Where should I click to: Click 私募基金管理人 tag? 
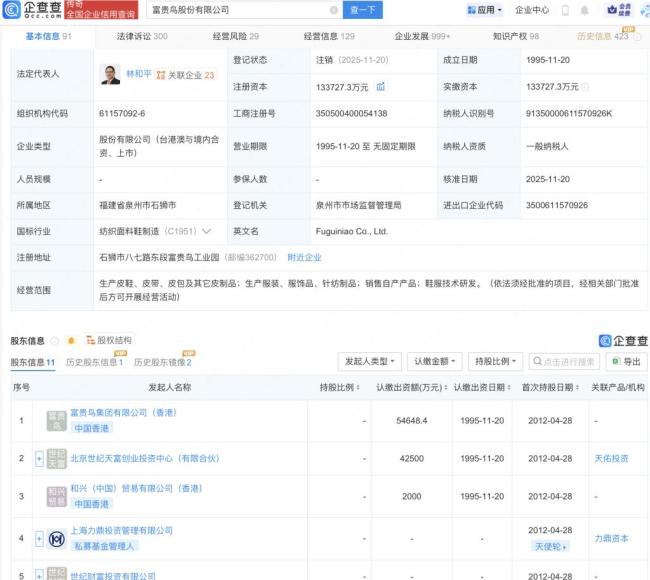click(104, 546)
